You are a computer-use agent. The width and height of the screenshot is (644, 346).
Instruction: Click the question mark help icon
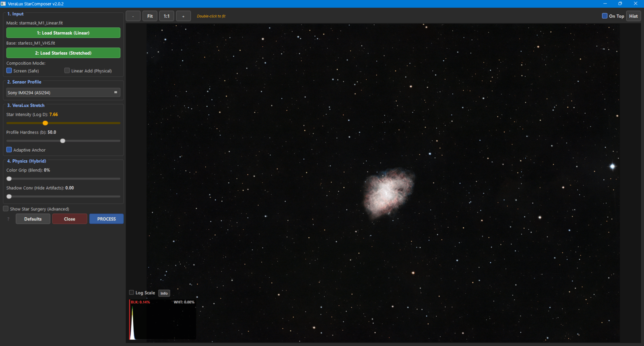click(8, 219)
